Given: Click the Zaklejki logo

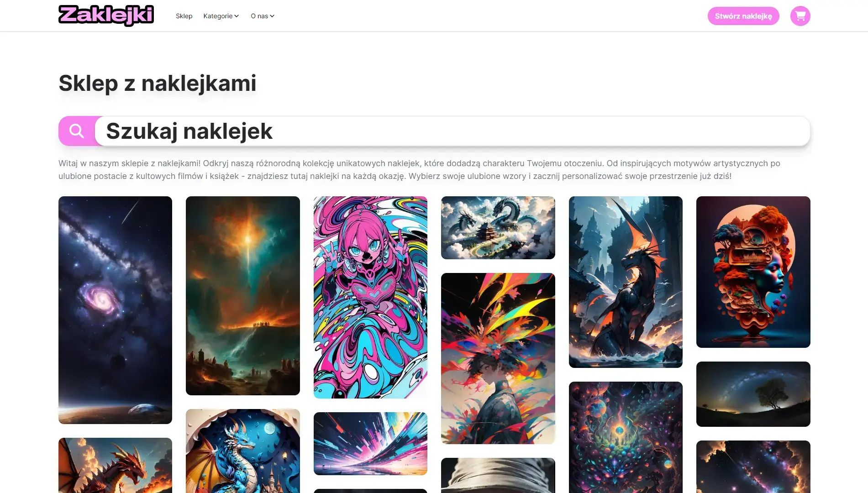Looking at the screenshot, I should coord(106,16).
